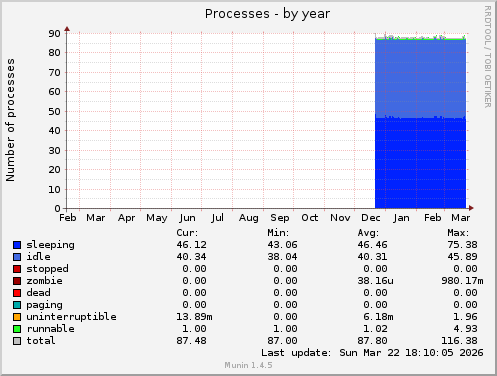Click the sleeping legend color swatch
The height and width of the screenshot is (376, 497).
tap(17, 245)
